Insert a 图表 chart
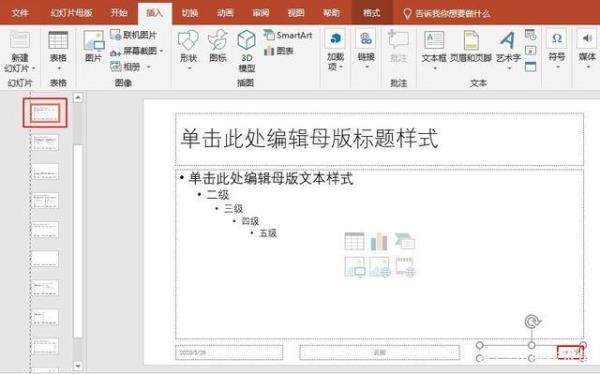 click(279, 51)
